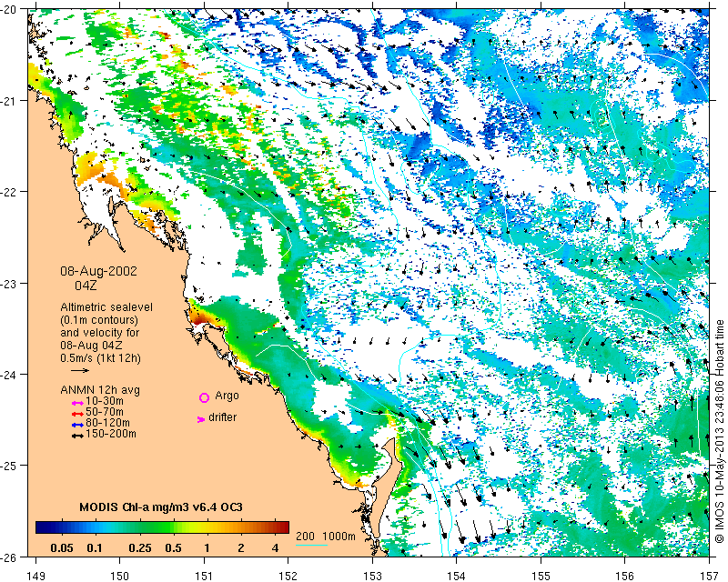Click the longitude label 151
Viewport: 728px width, 582px height.
204,576
